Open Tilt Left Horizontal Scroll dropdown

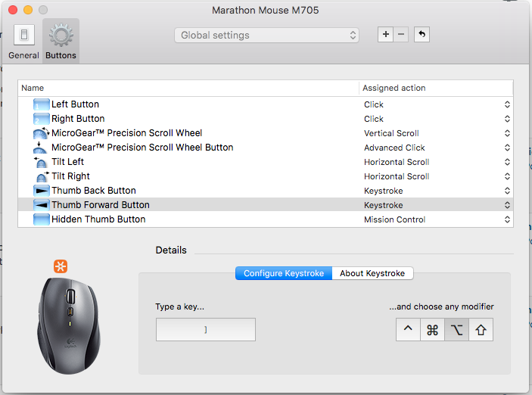pyautogui.click(x=507, y=162)
